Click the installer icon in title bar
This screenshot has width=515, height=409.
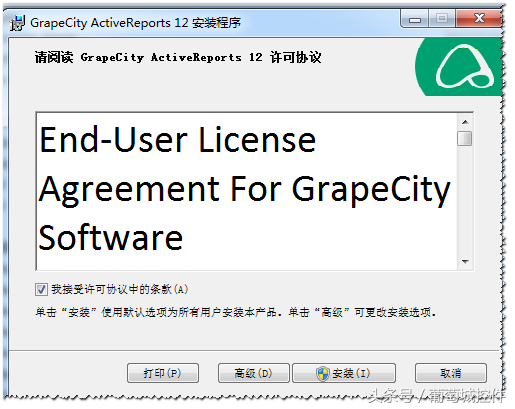(x=17, y=23)
